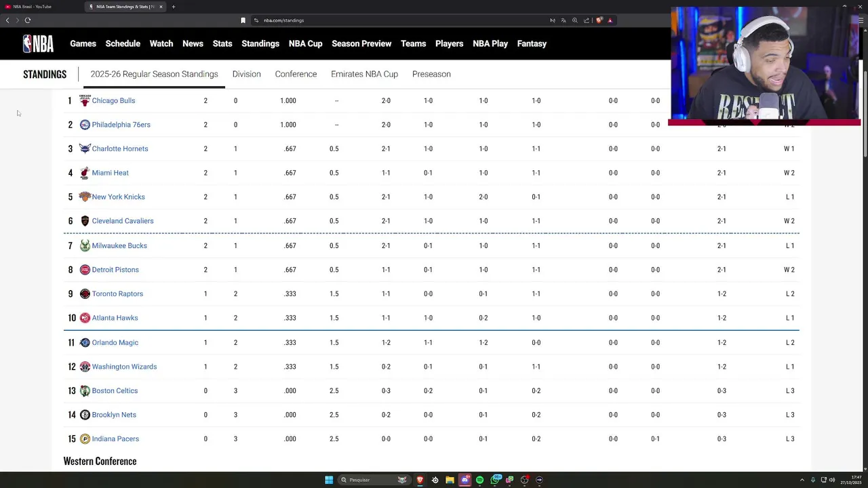
Task: Click the Atlanta Hawks team logo
Action: click(x=85, y=318)
